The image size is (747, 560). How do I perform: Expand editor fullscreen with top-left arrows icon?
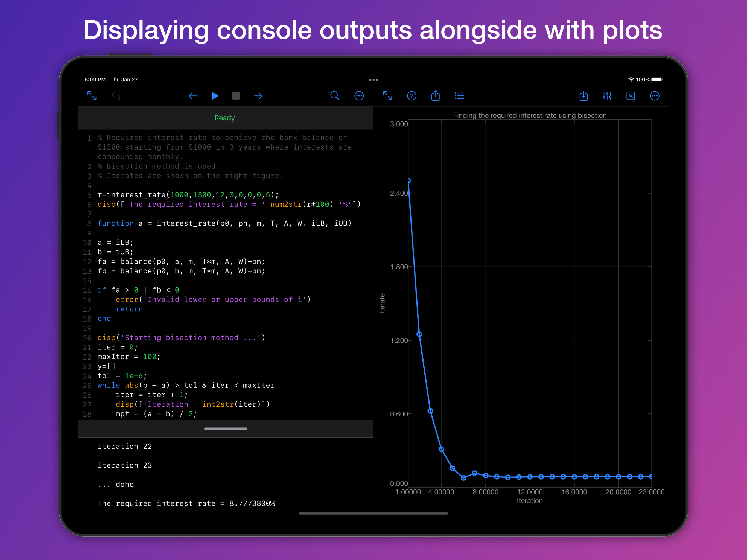coord(92,96)
